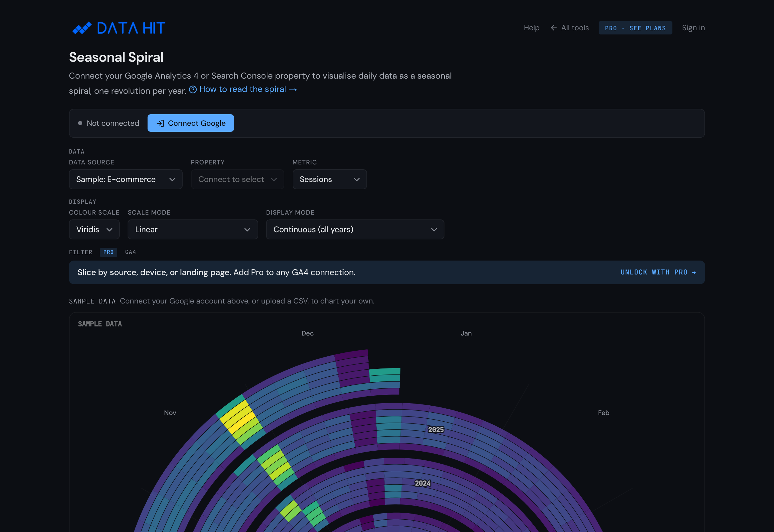
Task: Click the Jan month label
Action: point(466,333)
